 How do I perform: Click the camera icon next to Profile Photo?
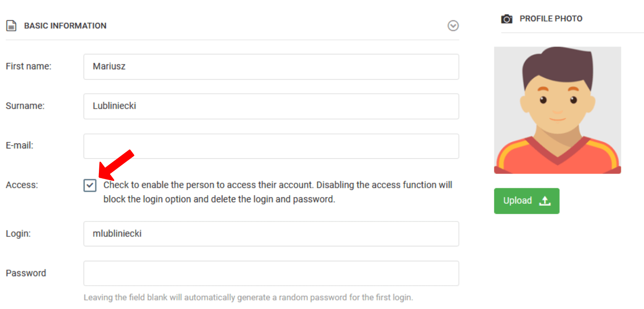(506, 19)
